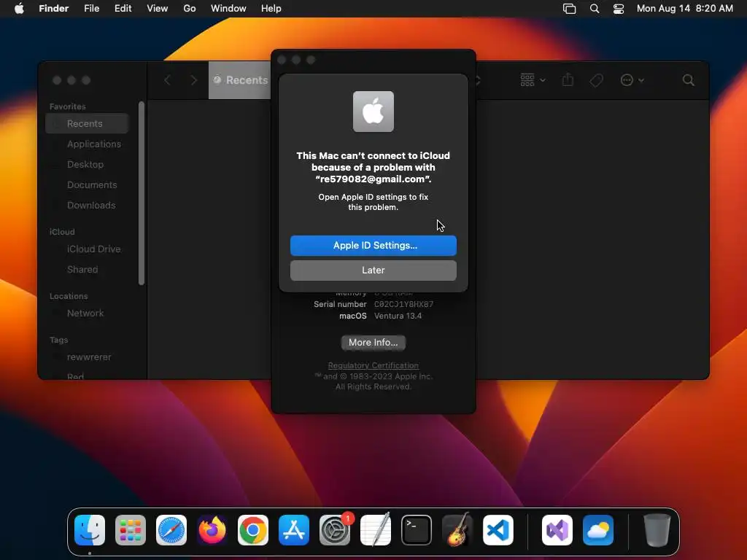Click the Apple logo in iCloud dialog
The height and width of the screenshot is (560, 747).
pos(373,112)
